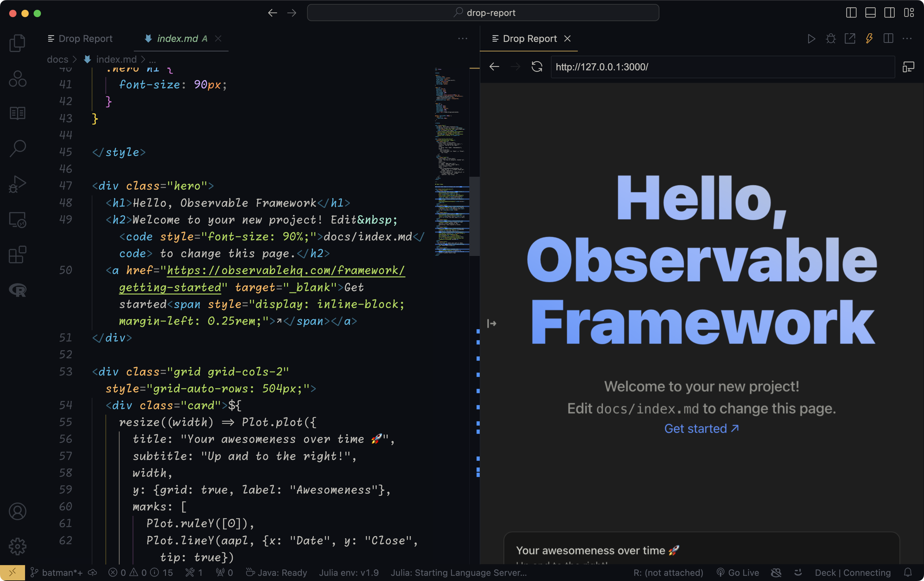The height and width of the screenshot is (581, 924).
Task: Click the Deck | Connecting status item
Action: (852, 572)
